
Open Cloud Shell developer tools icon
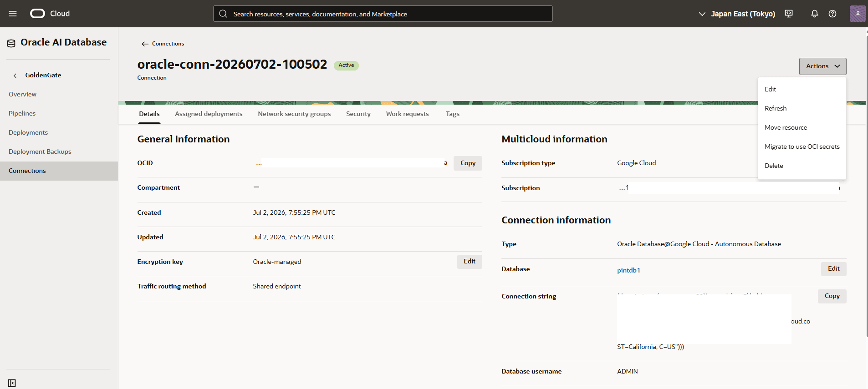[x=789, y=14]
